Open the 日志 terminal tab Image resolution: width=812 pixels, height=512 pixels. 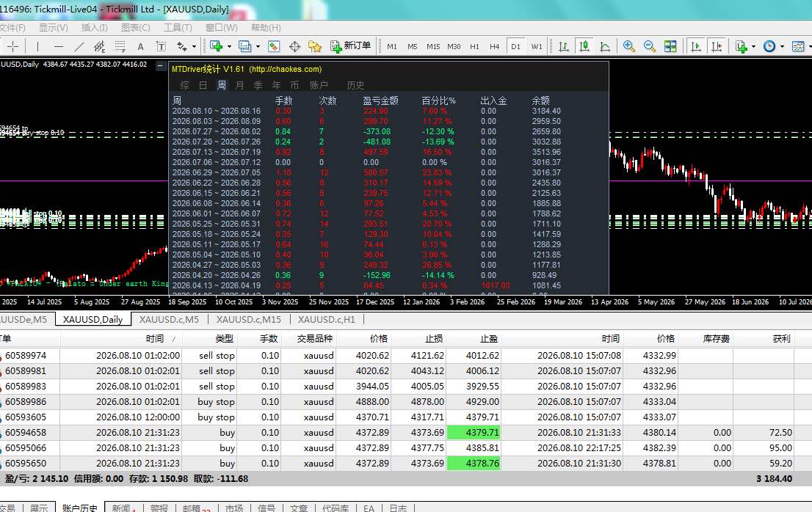coord(398,508)
